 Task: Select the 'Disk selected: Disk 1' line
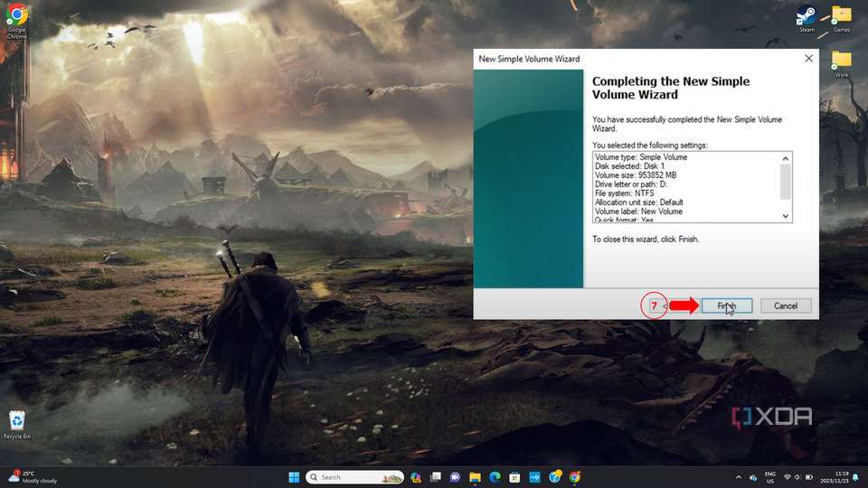629,166
